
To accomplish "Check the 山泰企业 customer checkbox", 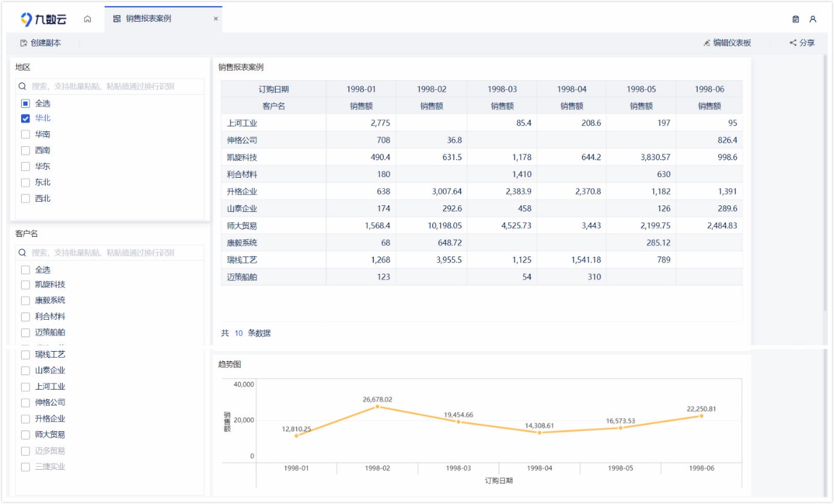I will point(25,371).
